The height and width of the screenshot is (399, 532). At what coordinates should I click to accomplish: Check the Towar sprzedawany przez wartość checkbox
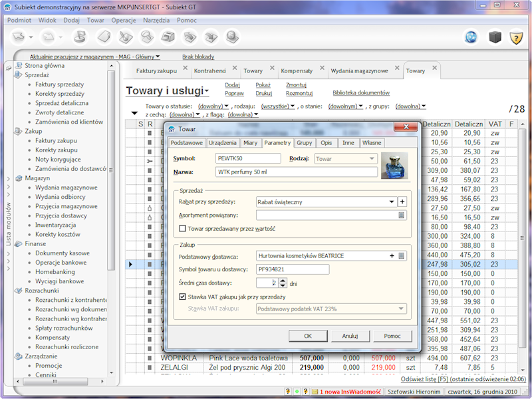[181, 227]
